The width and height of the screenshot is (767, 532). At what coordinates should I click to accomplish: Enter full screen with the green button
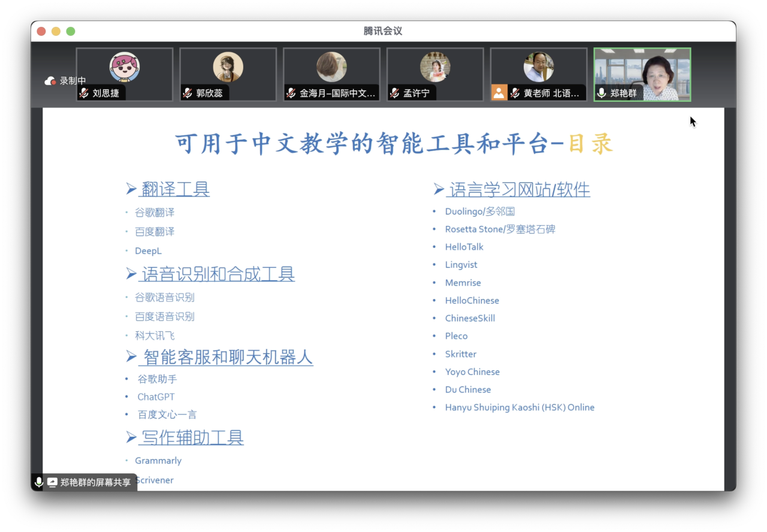71,31
